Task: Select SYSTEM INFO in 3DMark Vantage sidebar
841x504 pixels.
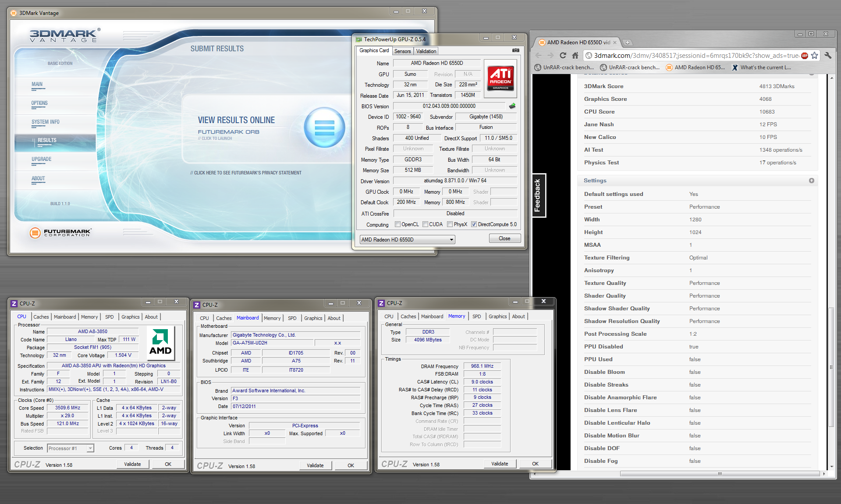Action: 45,122
